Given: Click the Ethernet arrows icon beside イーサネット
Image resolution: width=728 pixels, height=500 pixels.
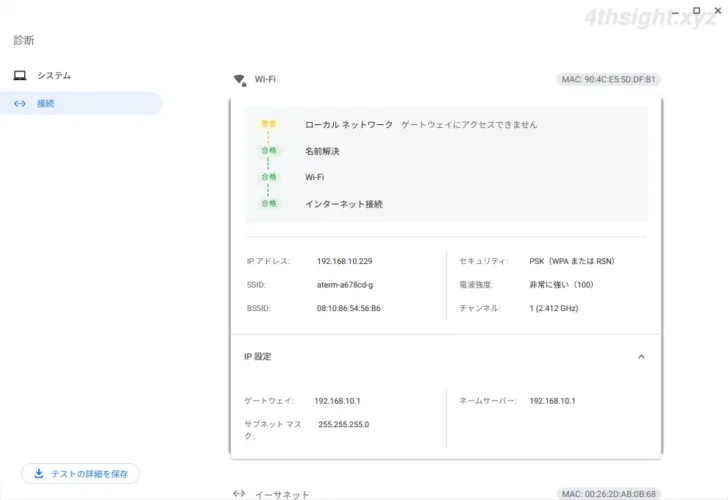Looking at the screenshot, I should pos(239,494).
